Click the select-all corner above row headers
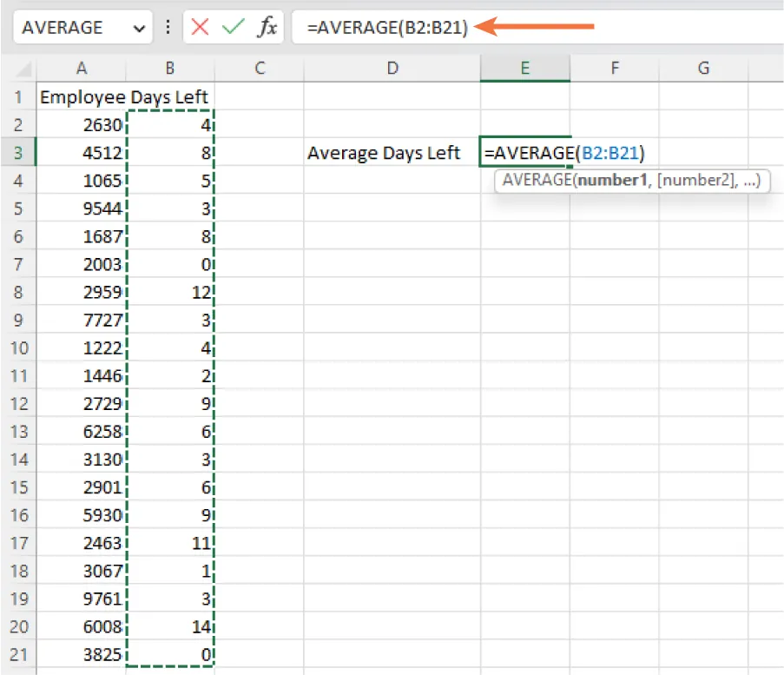 [x=19, y=67]
